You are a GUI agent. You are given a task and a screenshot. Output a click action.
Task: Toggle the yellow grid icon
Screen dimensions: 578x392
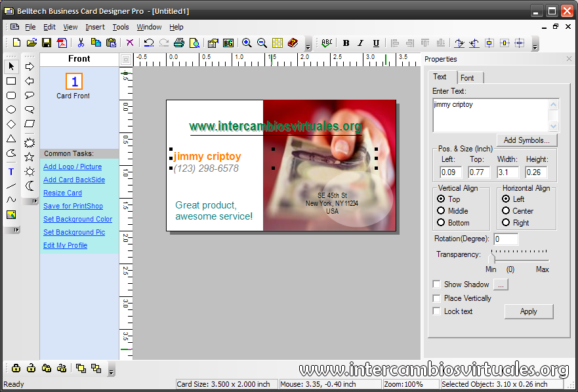[278, 43]
